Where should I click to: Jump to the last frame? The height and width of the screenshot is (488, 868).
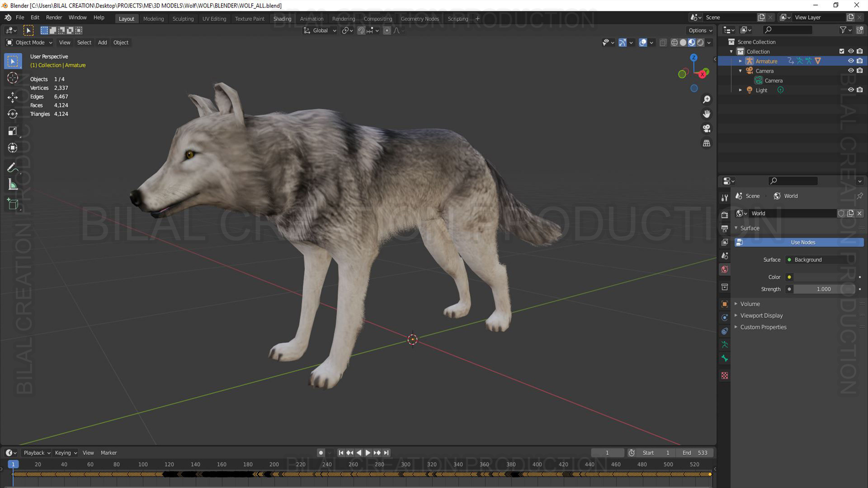click(386, 453)
